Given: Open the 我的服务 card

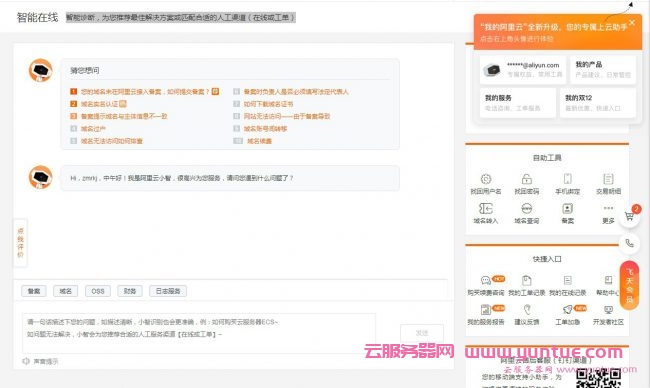Looking at the screenshot, I should click(518, 103).
